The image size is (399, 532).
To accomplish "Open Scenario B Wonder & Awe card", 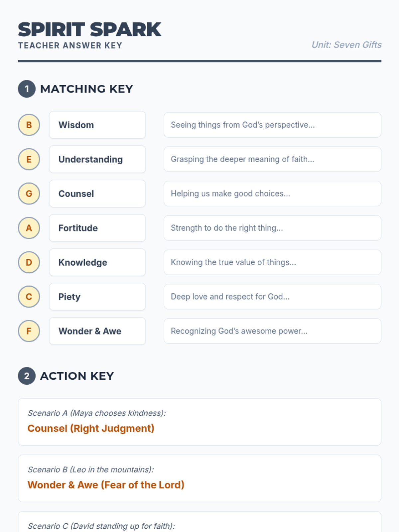I will 199,478.
